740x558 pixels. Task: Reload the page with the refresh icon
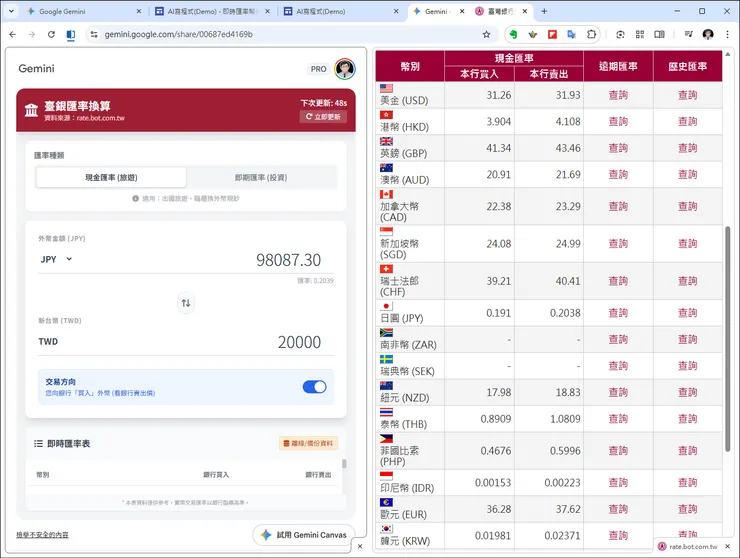point(51,34)
